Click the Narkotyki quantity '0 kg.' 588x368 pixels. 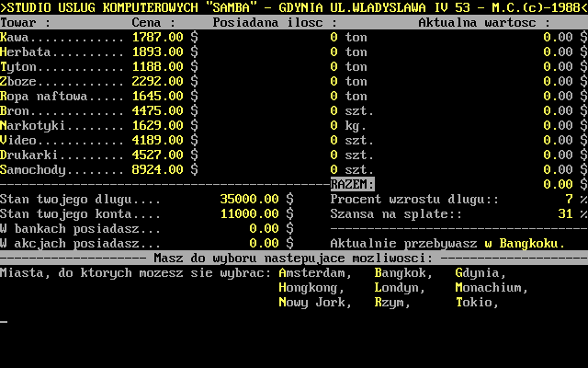tap(348, 126)
